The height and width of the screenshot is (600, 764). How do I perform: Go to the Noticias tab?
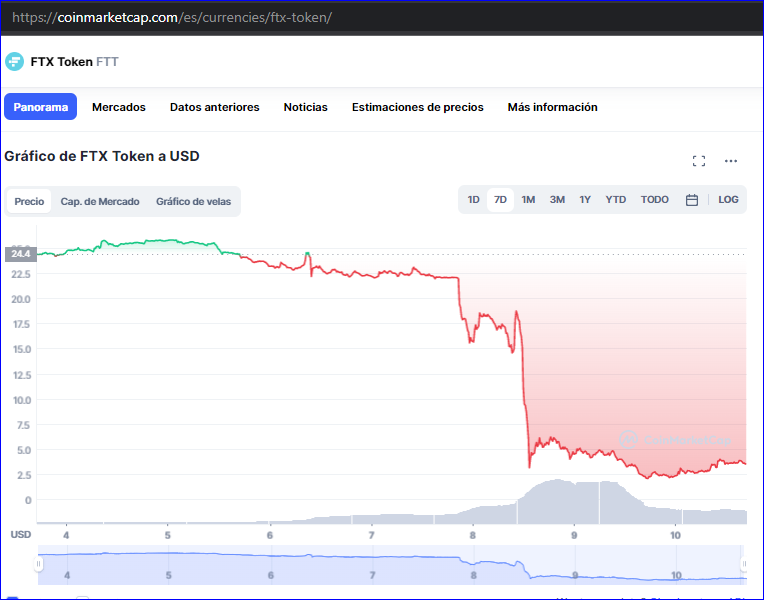306,107
